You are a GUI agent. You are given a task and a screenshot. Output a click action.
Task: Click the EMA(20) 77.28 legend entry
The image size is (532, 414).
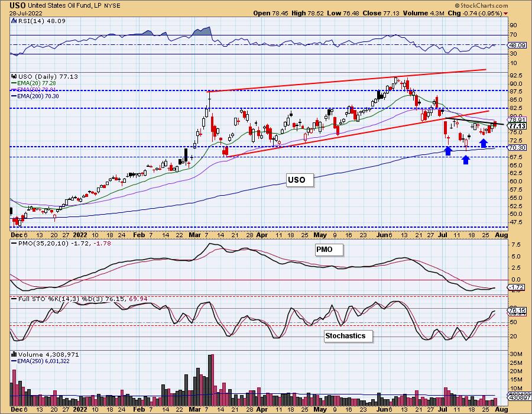tap(34, 83)
